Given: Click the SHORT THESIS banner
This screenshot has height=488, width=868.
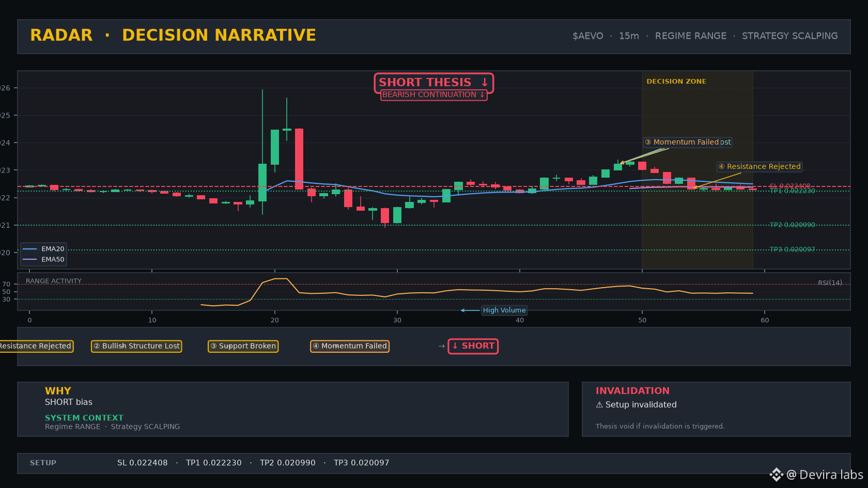Looking at the screenshot, I should (434, 83).
